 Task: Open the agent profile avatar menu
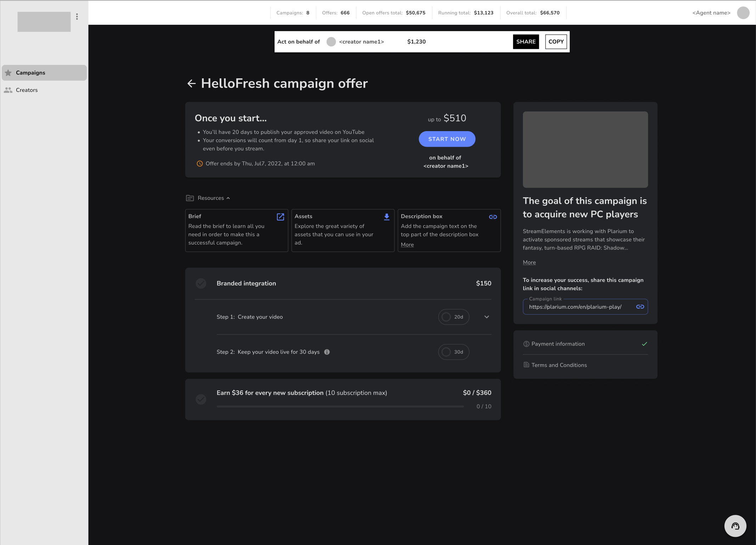tap(743, 13)
